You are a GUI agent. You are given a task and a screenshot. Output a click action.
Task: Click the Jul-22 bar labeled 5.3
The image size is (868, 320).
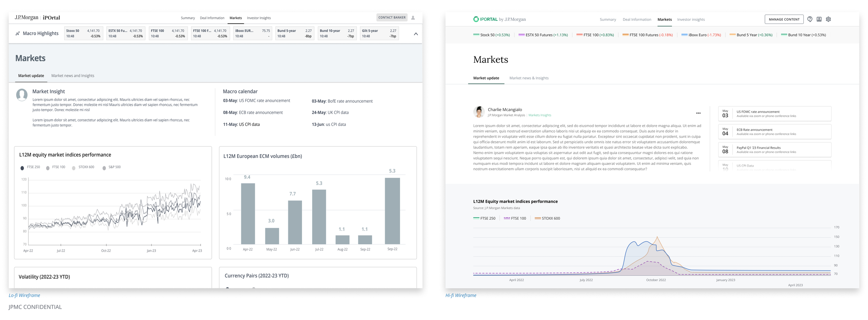319,217
